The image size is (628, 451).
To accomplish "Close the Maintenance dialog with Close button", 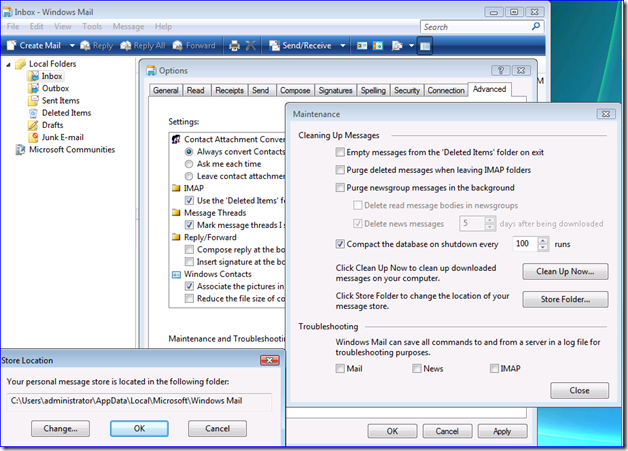I will coord(580,391).
